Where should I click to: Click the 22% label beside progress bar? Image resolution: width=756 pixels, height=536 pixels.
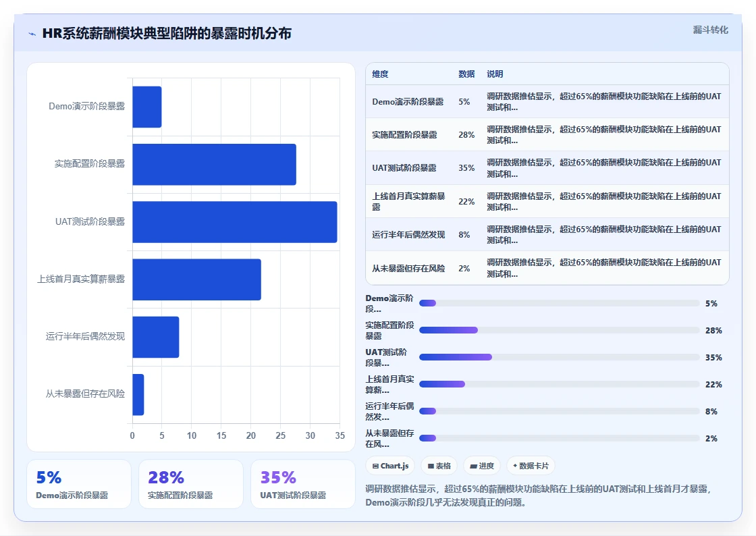713,385
